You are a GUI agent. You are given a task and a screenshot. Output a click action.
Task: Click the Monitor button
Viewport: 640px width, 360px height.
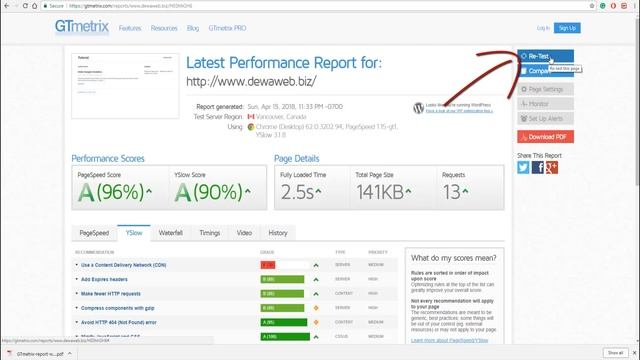[545, 104]
